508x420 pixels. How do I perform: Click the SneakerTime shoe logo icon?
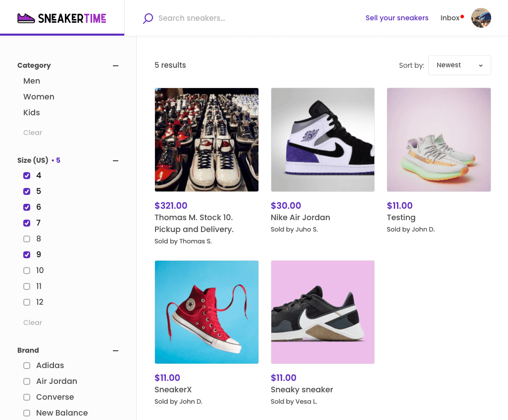tap(26, 18)
